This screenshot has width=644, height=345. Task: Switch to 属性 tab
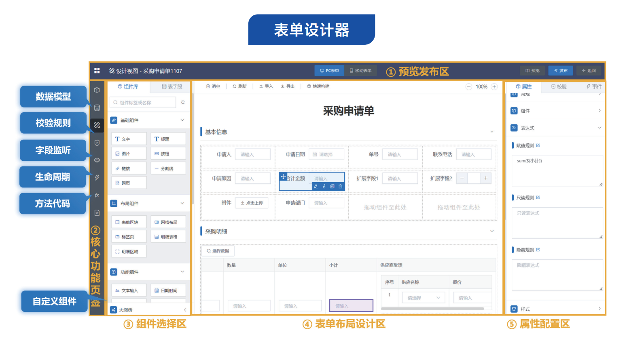click(524, 86)
